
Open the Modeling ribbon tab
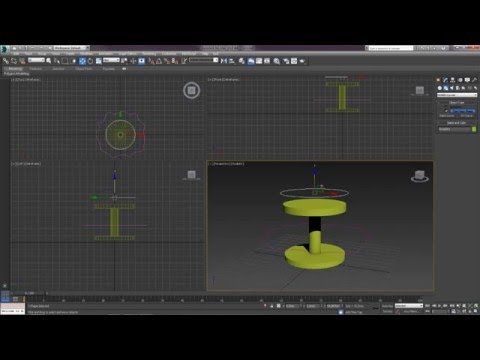[14, 69]
